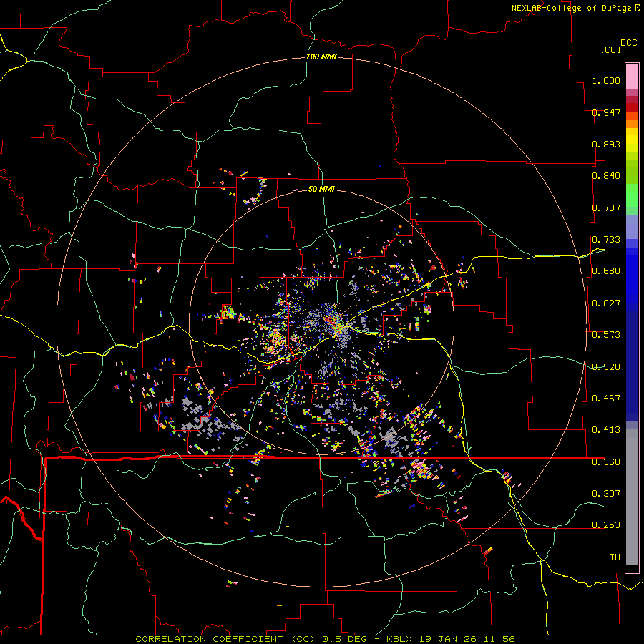Viewport: 644px width, 644px height.
Task: Click the 0.947 legend value
Action: (x=606, y=112)
